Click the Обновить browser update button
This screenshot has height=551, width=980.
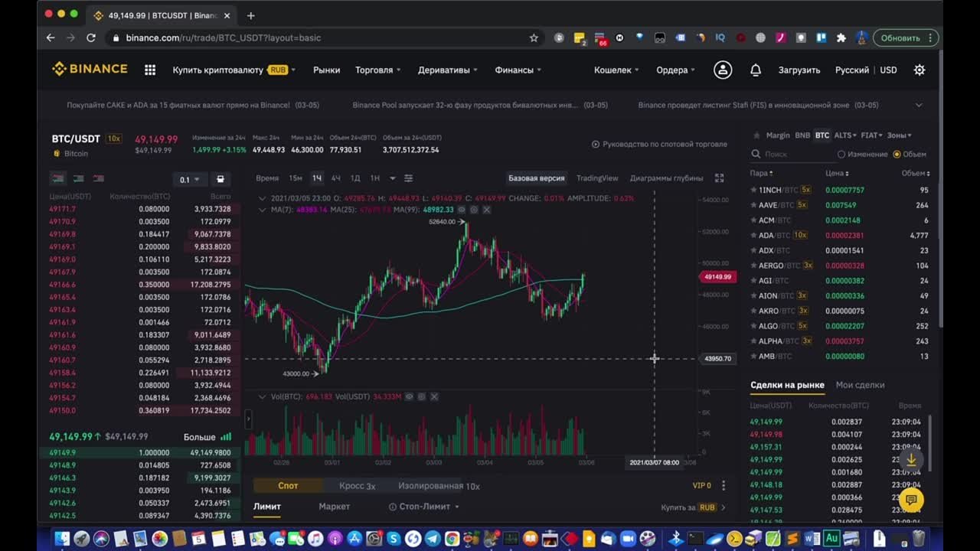(x=906, y=37)
